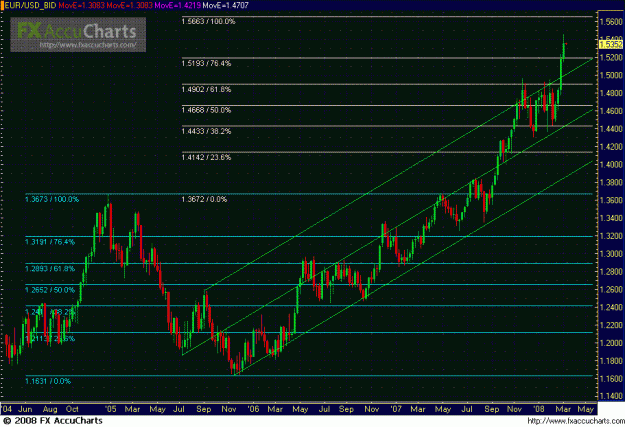Click the 1.5600 price axis value

coord(611,22)
